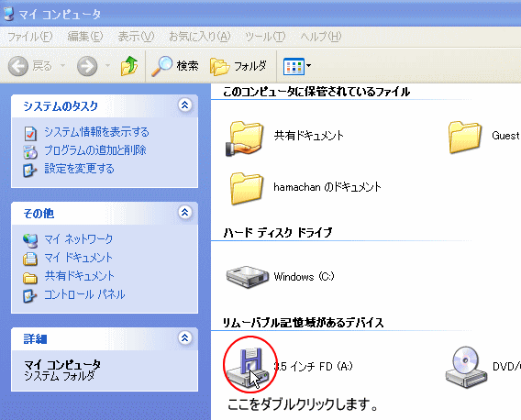The height and width of the screenshot is (420, 521).
Task: Click the system information icon in tasks panel
Action: tap(30, 134)
